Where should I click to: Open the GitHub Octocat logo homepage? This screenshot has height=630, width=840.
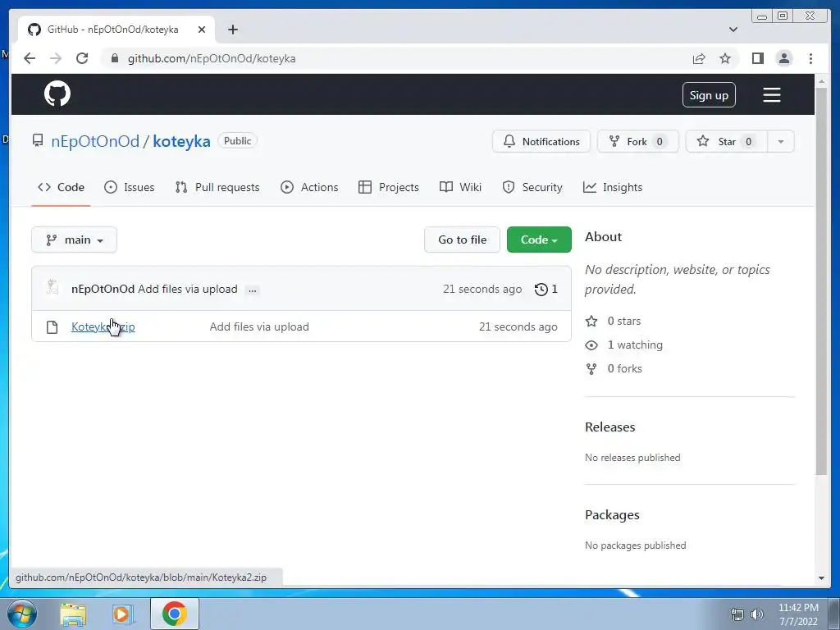57,94
